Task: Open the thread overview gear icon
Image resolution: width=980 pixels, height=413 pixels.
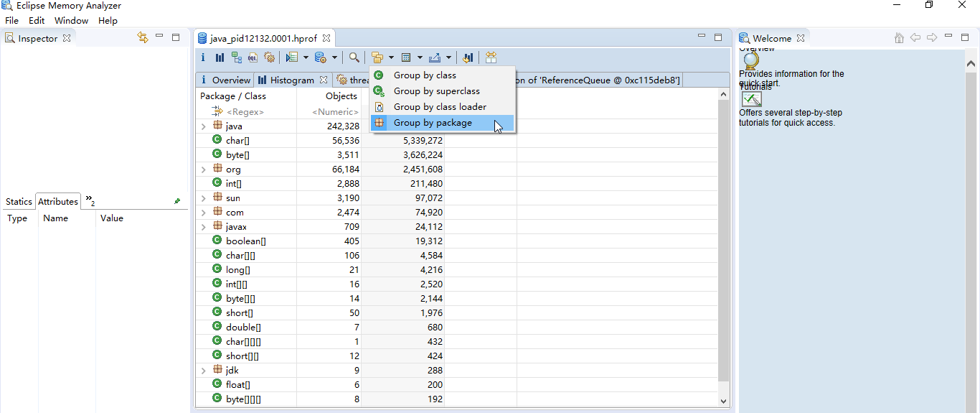Action: [269, 57]
